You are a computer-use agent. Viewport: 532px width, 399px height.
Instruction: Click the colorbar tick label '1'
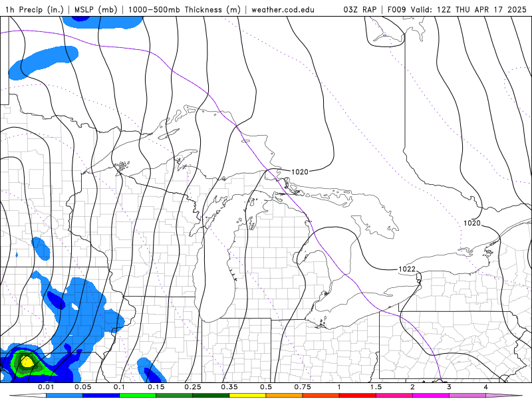point(339,387)
